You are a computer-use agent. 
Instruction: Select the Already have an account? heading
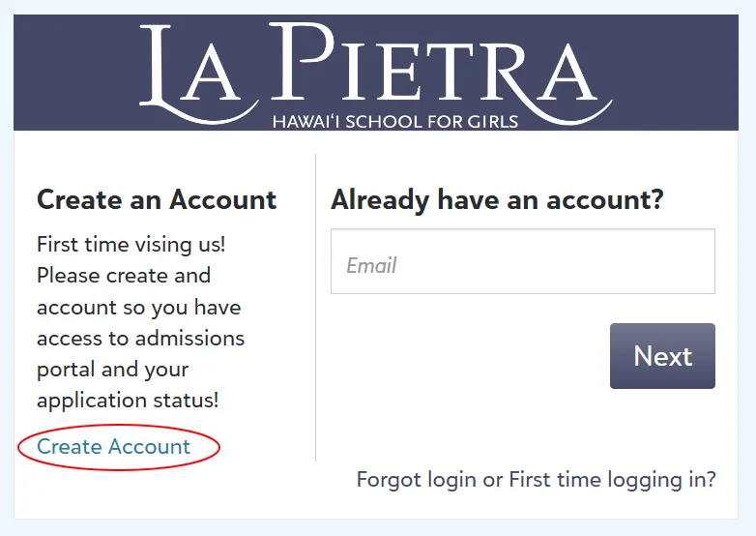pos(497,200)
